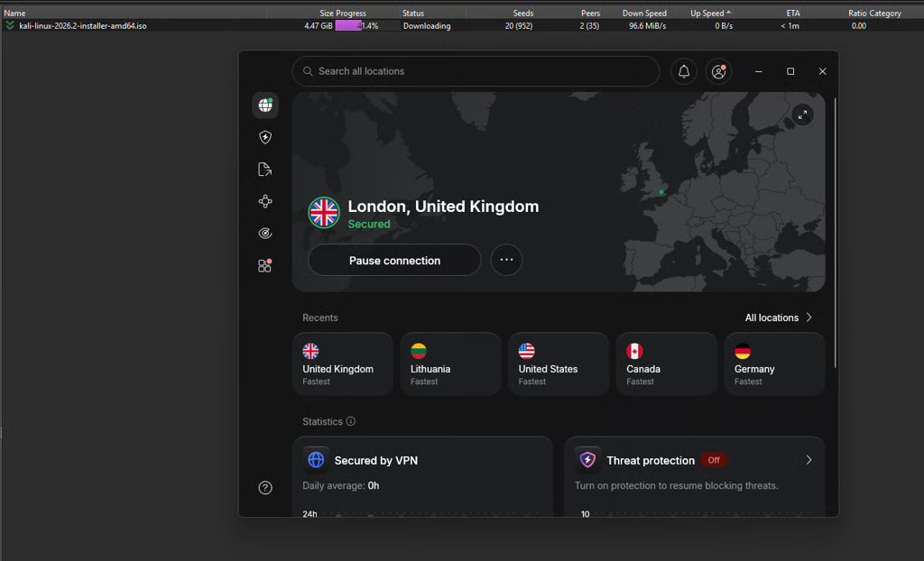Expand Threat protection card chevron

coord(808,460)
